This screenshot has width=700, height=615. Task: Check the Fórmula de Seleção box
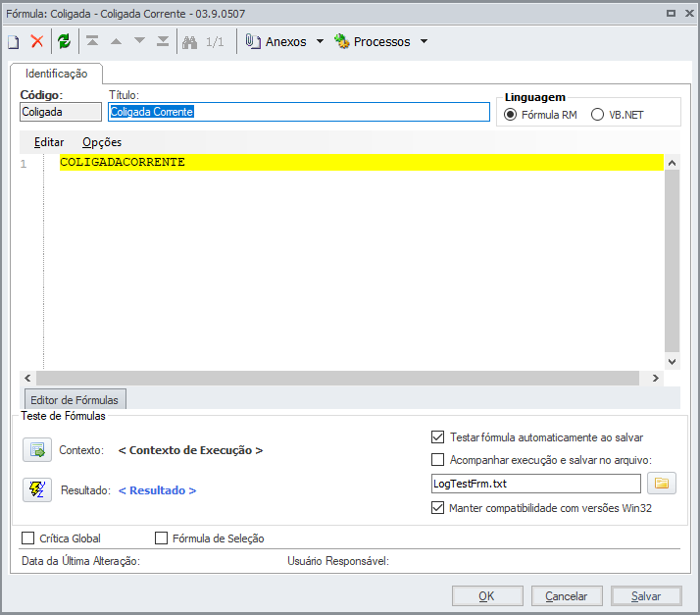pos(161,538)
